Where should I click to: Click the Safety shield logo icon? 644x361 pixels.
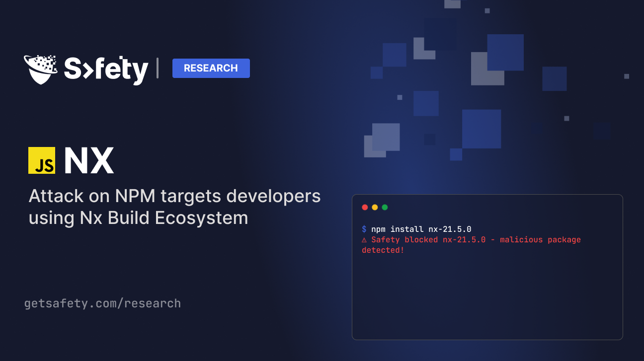(40, 69)
